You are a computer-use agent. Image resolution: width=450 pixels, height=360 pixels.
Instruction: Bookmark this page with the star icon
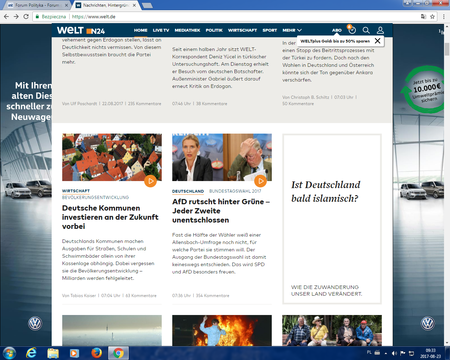tap(432, 16)
